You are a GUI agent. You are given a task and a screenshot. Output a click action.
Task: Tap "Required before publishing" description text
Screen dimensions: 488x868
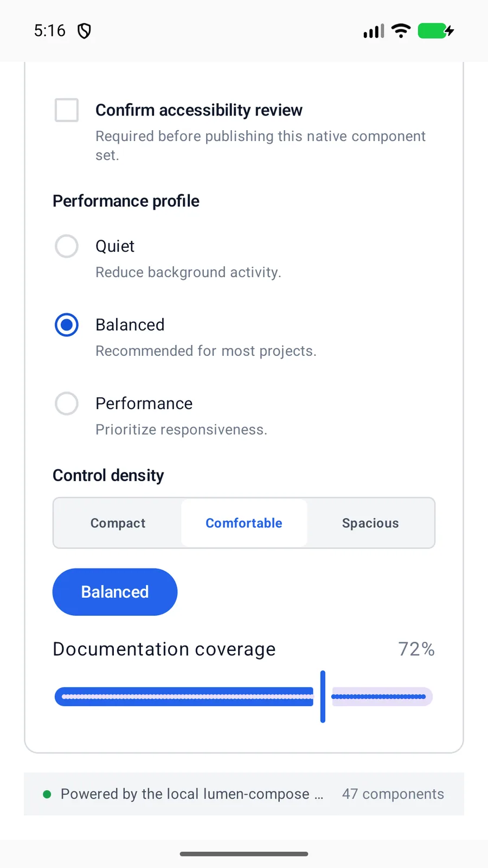tap(260, 145)
